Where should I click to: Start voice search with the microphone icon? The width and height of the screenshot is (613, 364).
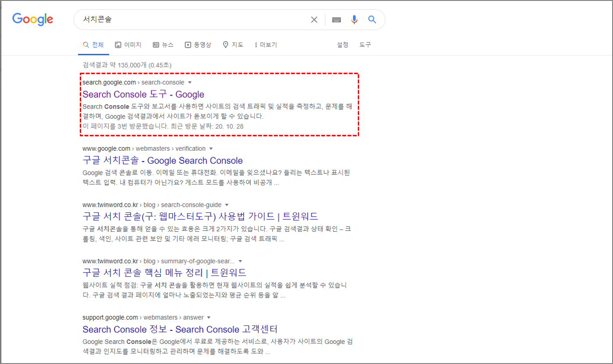coord(354,20)
